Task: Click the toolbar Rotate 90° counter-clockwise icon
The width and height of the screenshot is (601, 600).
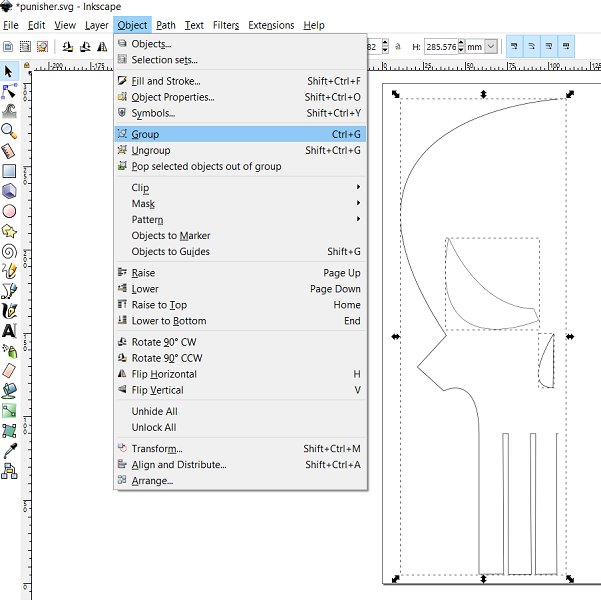Action: [68, 47]
